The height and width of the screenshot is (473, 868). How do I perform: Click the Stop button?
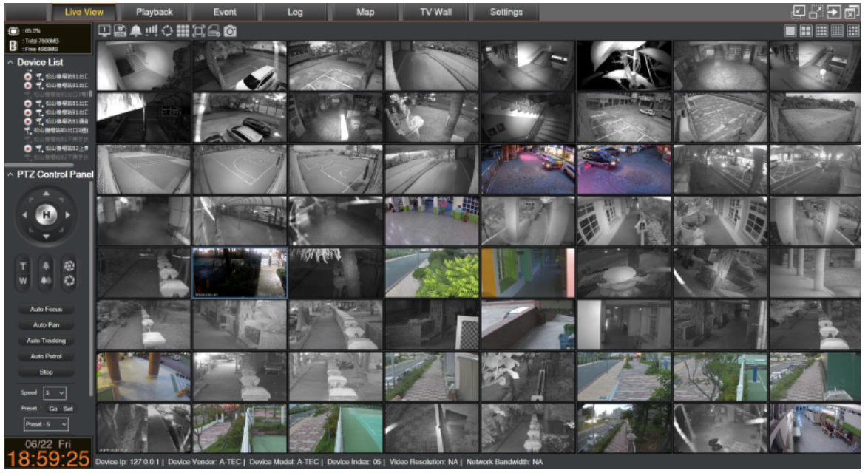(46, 372)
